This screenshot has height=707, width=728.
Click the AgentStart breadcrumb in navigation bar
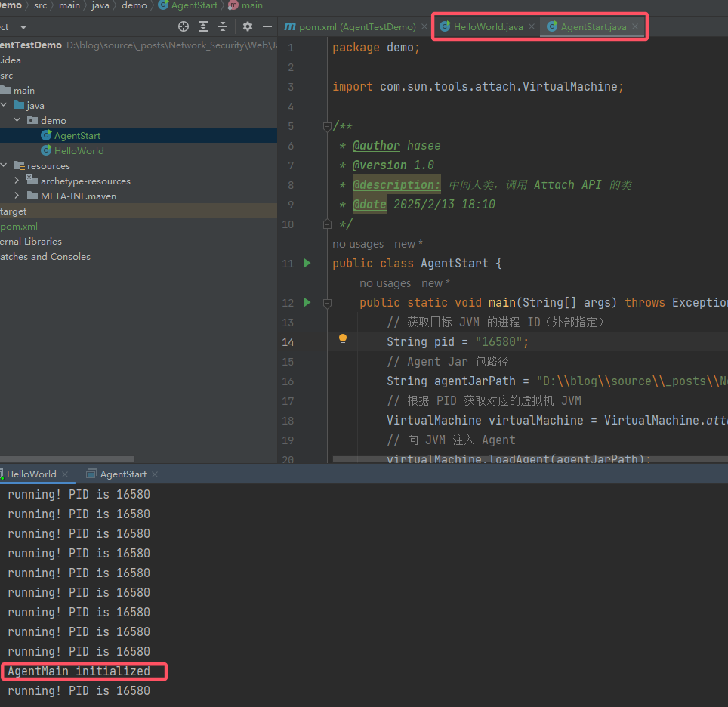pyautogui.click(x=189, y=5)
